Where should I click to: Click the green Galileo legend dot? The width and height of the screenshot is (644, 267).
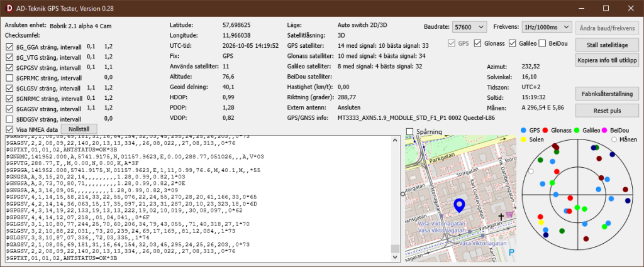577,130
